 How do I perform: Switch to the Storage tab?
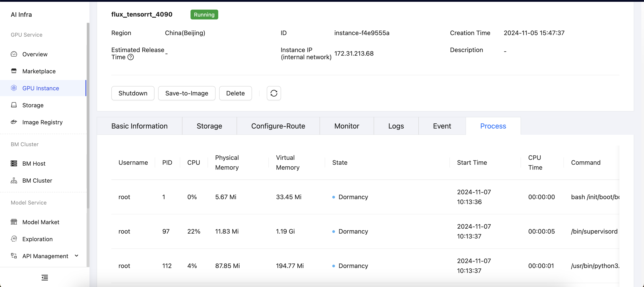pyautogui.click(x=209, y=126)
